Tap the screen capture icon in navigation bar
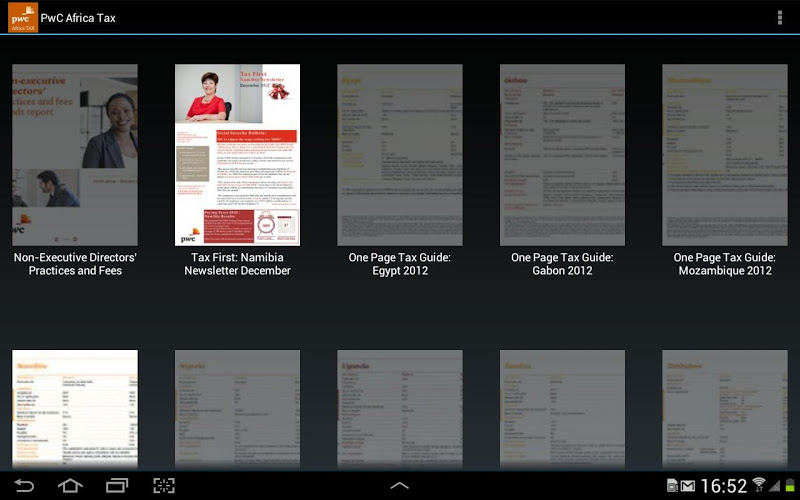The image size is (800, 500). point(164,485)
